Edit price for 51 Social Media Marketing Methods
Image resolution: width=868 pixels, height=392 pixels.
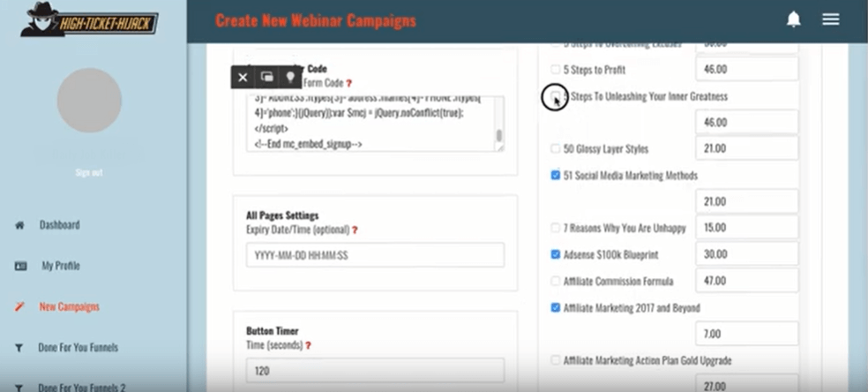pos(747,201)
